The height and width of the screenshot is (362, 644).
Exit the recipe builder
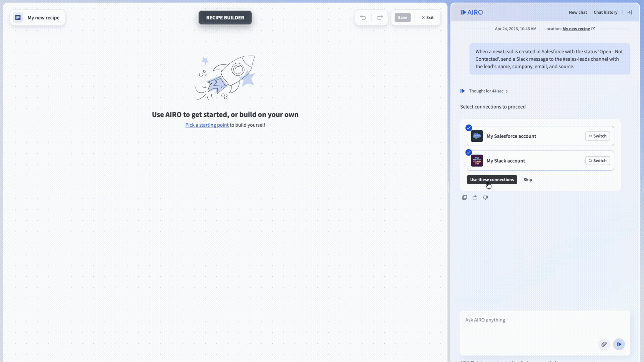[x=428, y=17]
